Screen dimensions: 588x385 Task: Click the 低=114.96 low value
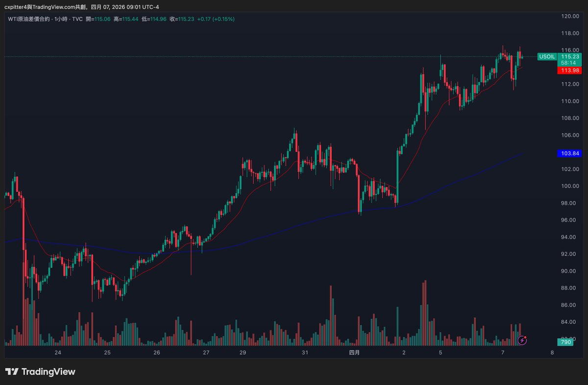[154, 19]
